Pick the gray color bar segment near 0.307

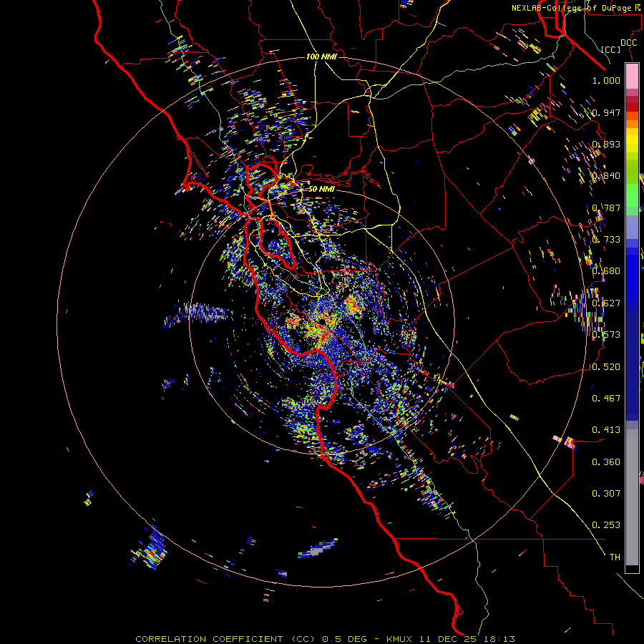point(632,497)
